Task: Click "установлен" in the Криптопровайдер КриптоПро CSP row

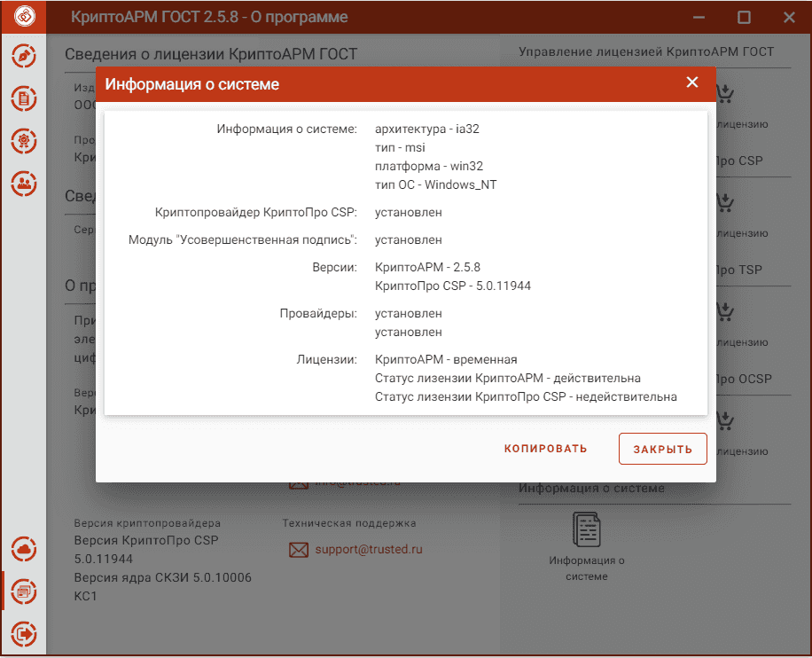Action: coord(409,213)
